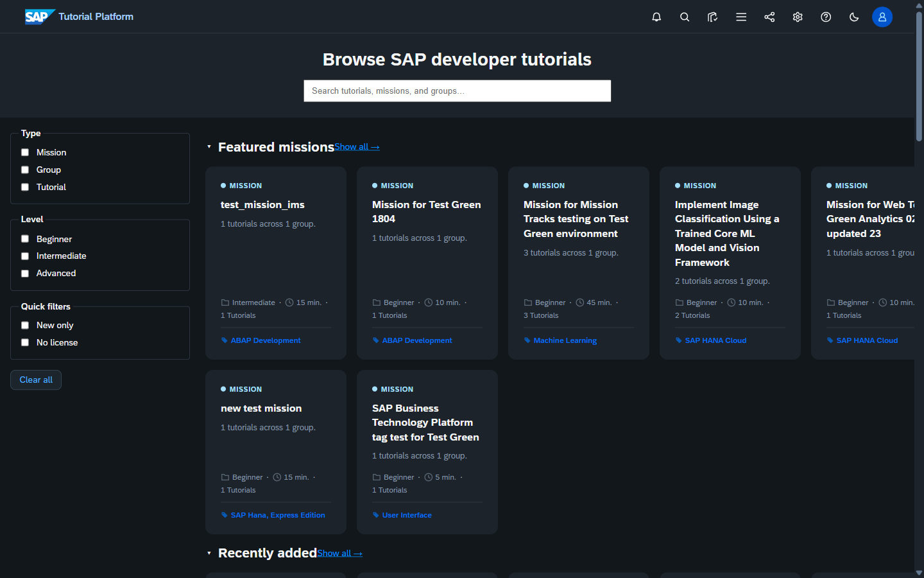
Task: Open the test_mission_ims mission title
Action: [262, 205]
